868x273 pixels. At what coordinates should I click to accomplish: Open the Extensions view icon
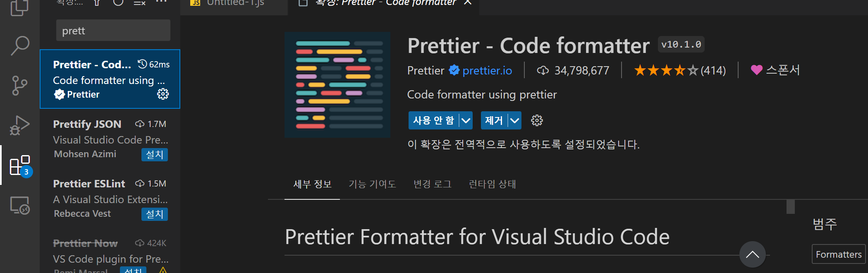click(20, 165)
